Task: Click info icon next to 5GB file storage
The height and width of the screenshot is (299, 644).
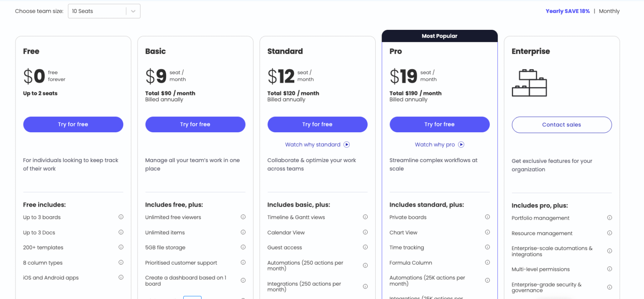Action: point(243,247)
